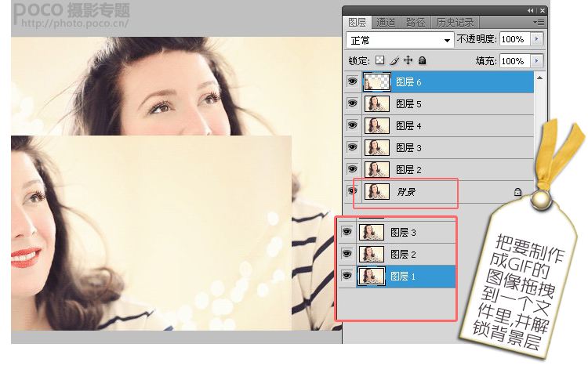Expand the 填充 fill slider arrow
588x369 pixels.
pos(536,60)
